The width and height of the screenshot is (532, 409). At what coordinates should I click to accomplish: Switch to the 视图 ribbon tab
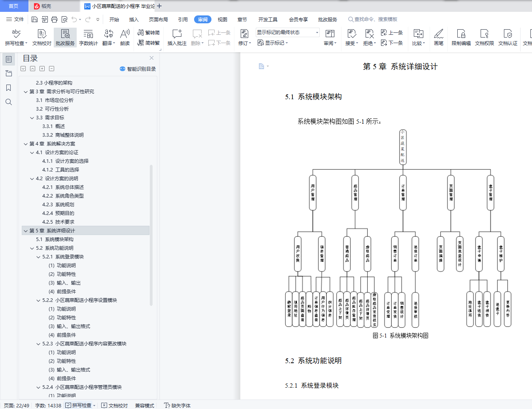[223, 19]
